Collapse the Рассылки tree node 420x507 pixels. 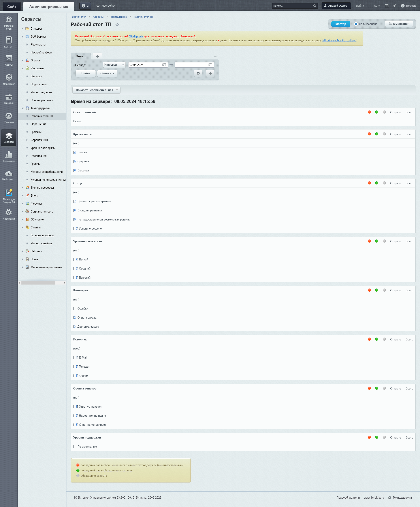23,68
